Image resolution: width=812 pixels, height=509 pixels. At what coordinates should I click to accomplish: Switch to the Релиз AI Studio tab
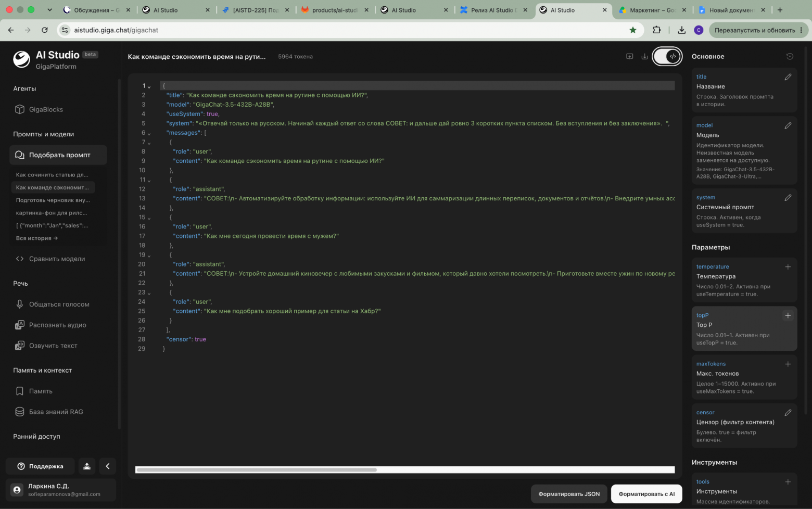click(x=493, y=10)
